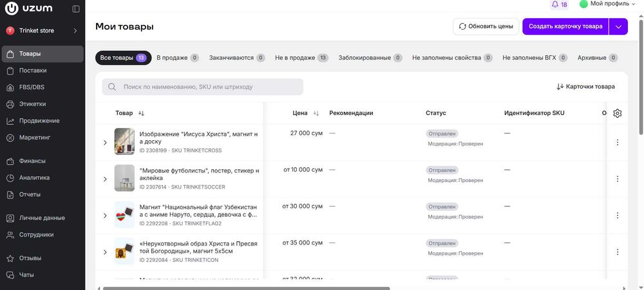
Task: Open product title "Мировые футболисты" постер
Action: click(199, 174)
